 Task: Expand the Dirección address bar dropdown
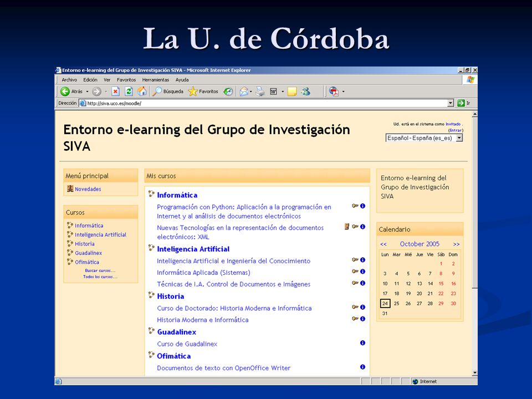pyautogui.click(x=451, y=103)
